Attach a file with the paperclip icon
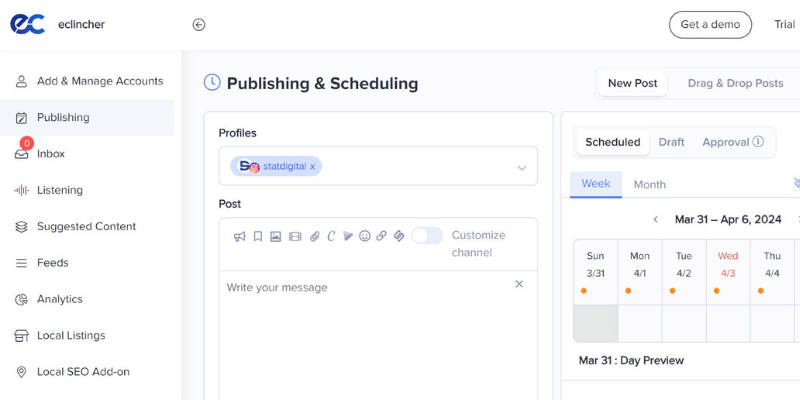 click(314, 236)
